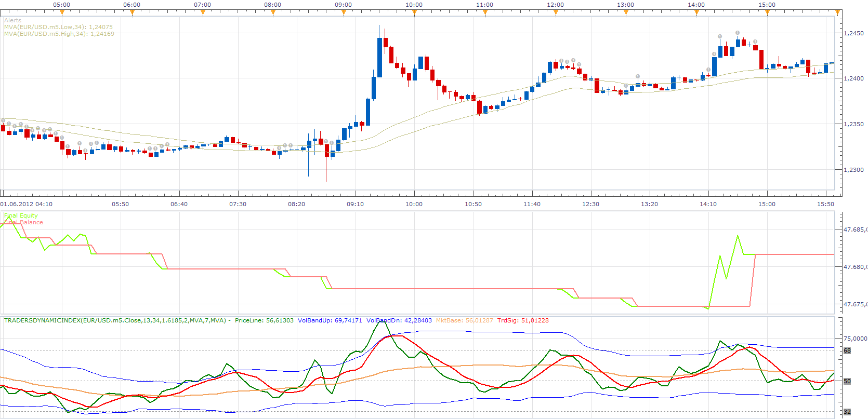Click the orange triangle marker at 10:00
868x419 pixels.
click(x=414, y=12)
